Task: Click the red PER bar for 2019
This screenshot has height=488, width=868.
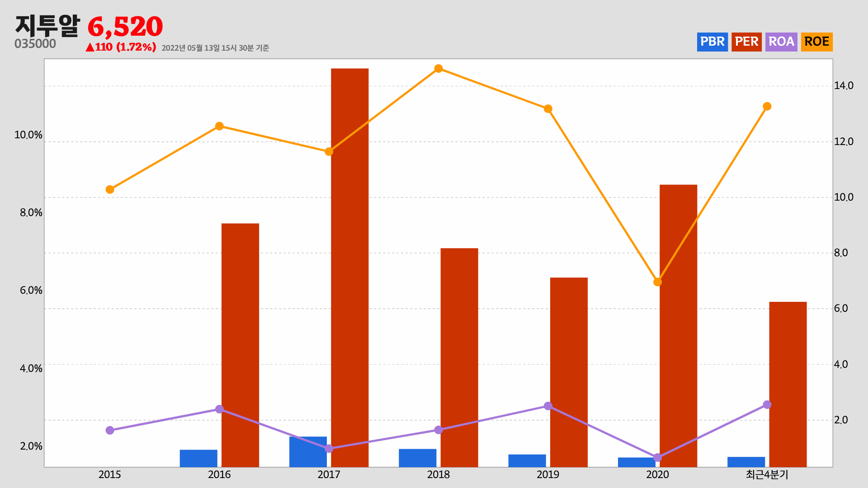Action: pos(569,372)
